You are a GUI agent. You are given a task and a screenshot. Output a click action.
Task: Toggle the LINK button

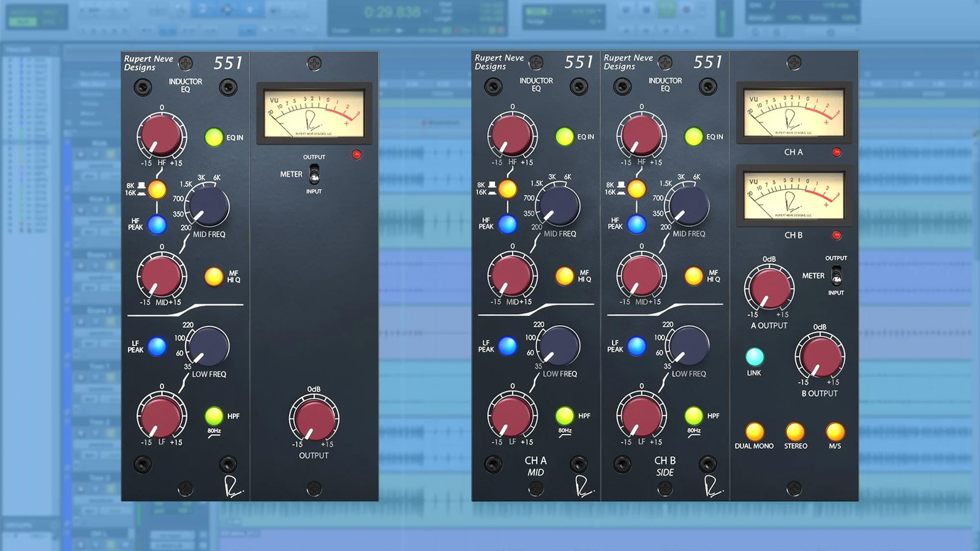755,356
